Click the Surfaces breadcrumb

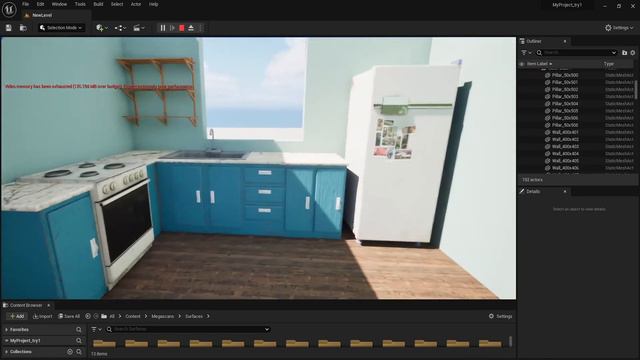click(194, 316)
